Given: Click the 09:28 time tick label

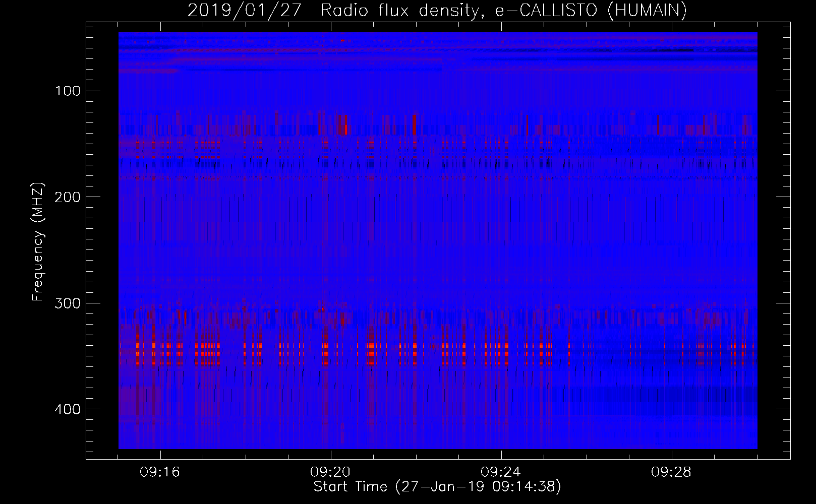Looking at the screenshot, I should coord(672,472).
